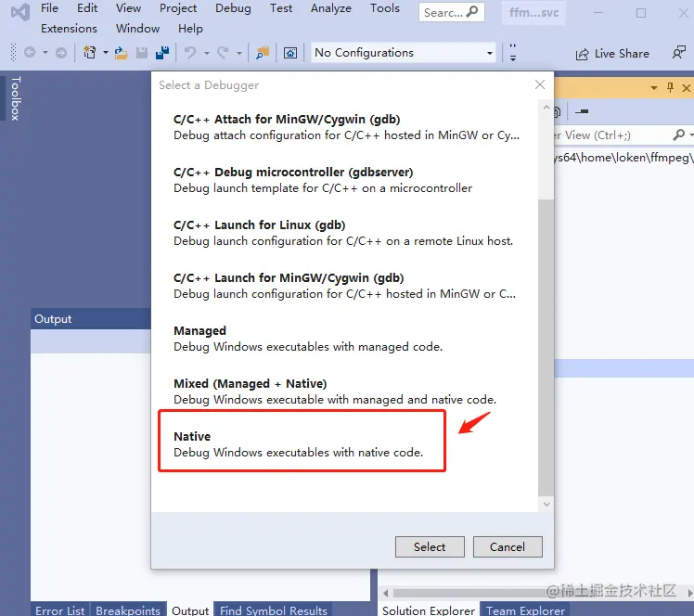Select C/C++ Launch for MinGW/Cygwin (gdb)
Image resolution: width=694 pixels, height=616 pixels.
click(347, 286)
